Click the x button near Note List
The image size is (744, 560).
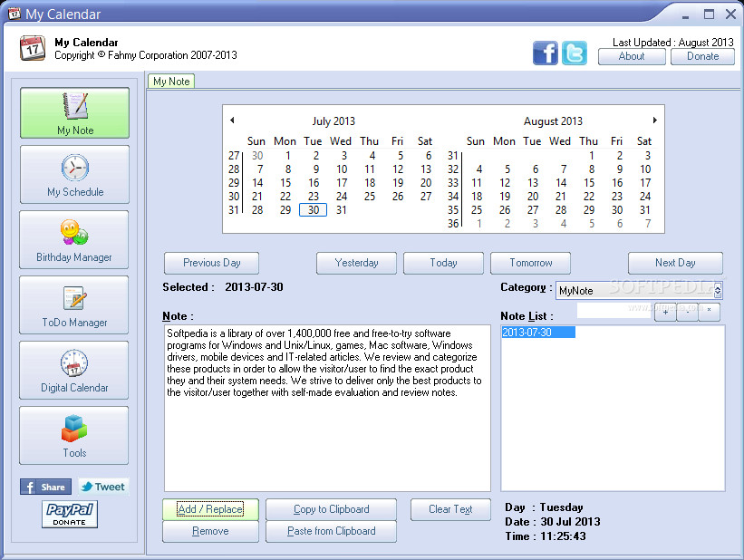709,313
